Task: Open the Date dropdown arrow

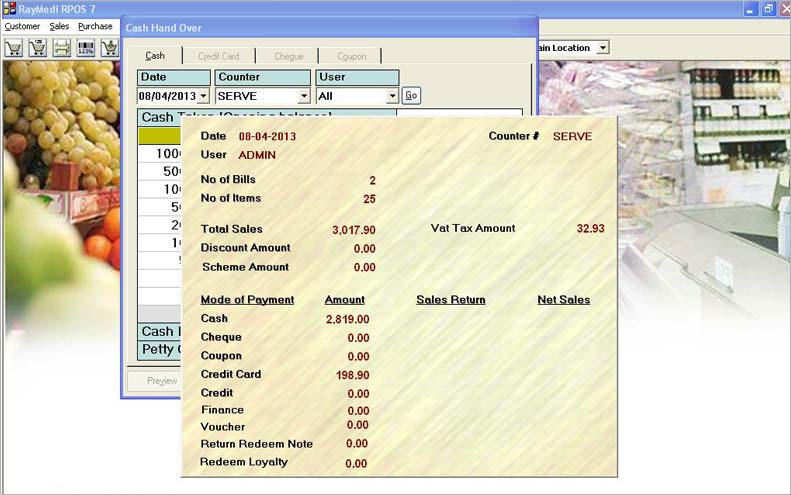Action: click(204, 96)
